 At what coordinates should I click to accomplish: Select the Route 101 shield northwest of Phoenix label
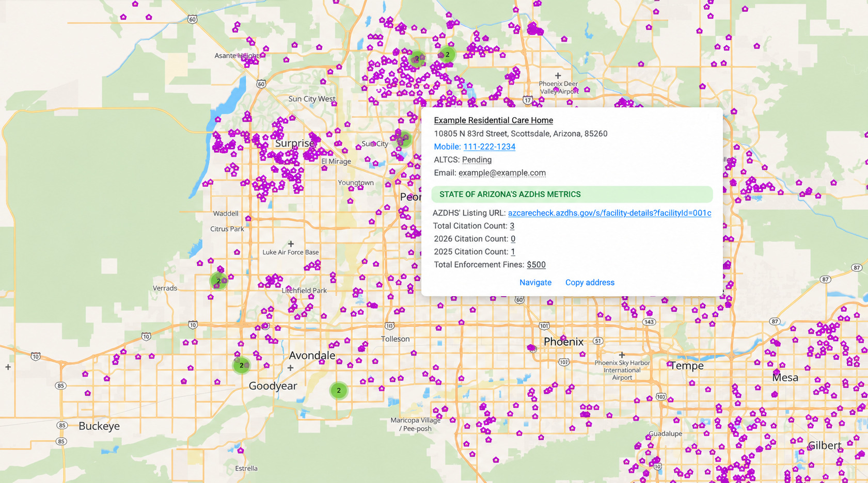pos(544,326)
